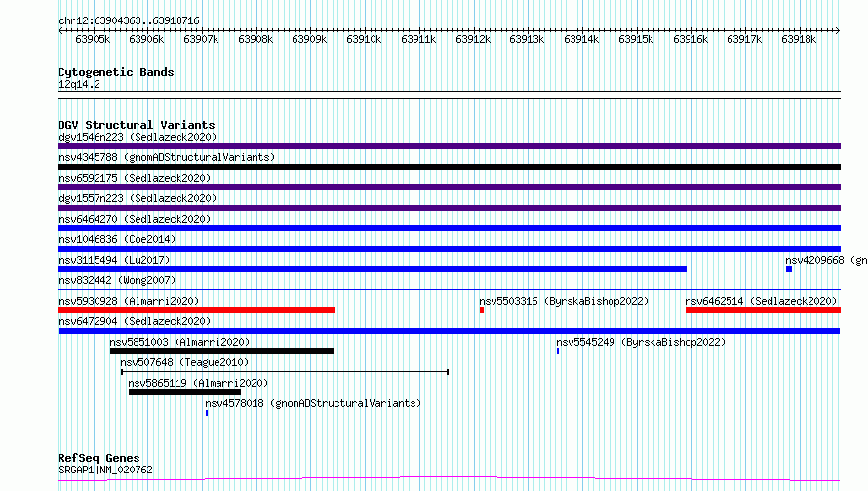Click the Cytogenetic Bands track heading
The height and width of the screenshot is (491, 868).
coord(116,72)
